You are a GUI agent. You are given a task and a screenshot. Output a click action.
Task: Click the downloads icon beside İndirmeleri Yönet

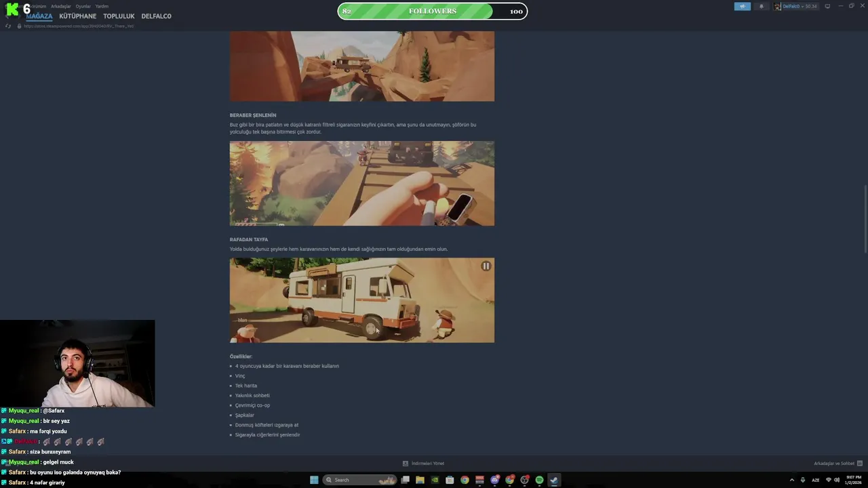(406, 464)
